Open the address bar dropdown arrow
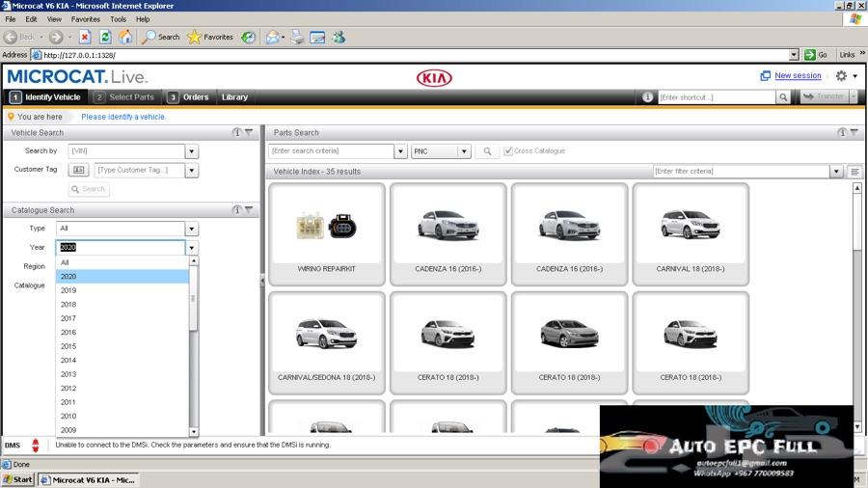The image size is (868, 488). coord(794,55)
